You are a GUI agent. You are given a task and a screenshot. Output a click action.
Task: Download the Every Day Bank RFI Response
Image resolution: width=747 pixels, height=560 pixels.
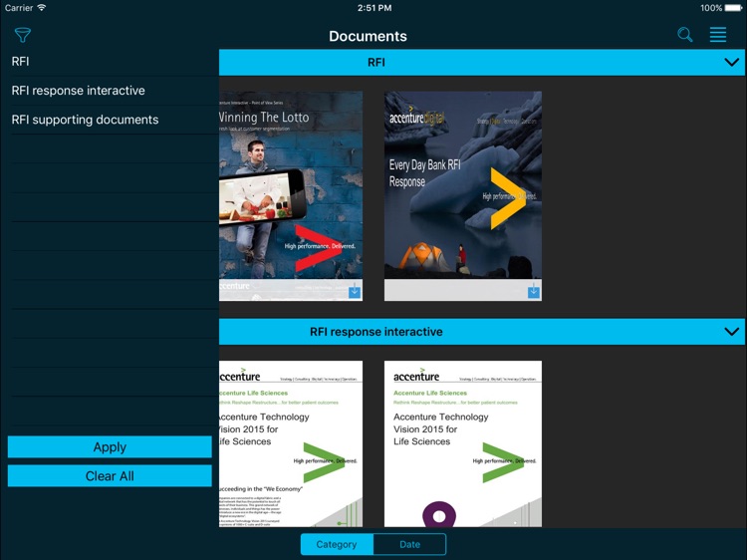(534, 291)
